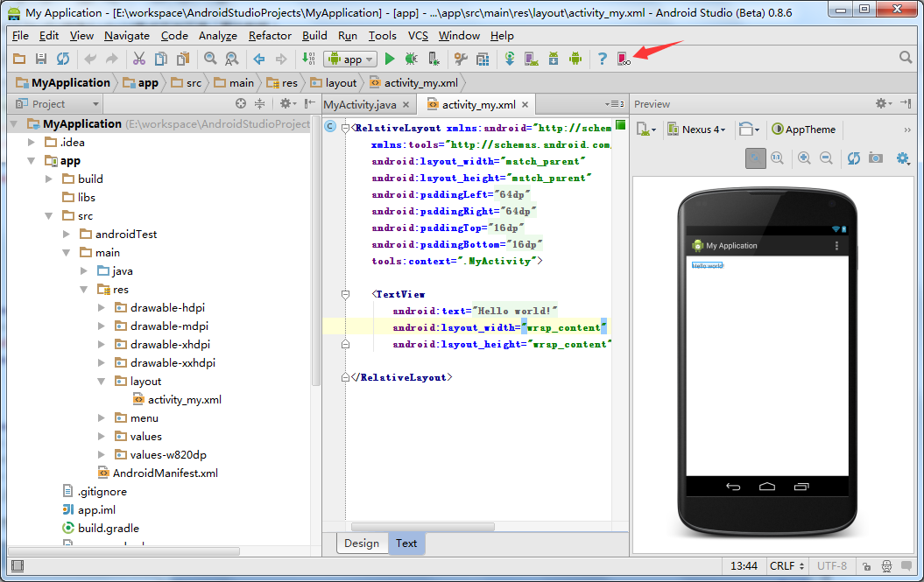Click the blue question mark Help icon

point(602,59)
